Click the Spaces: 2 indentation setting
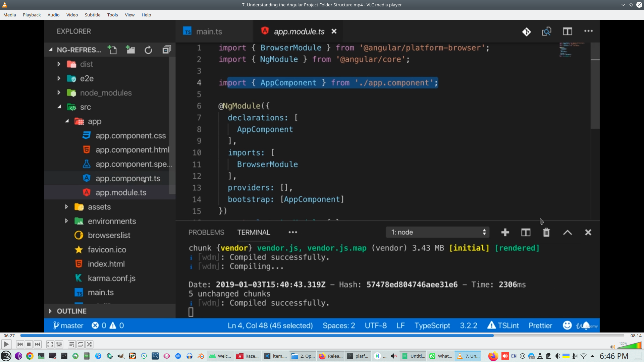Image resolution: width=644 pixels, height=362 pixels. click(339, 325)
